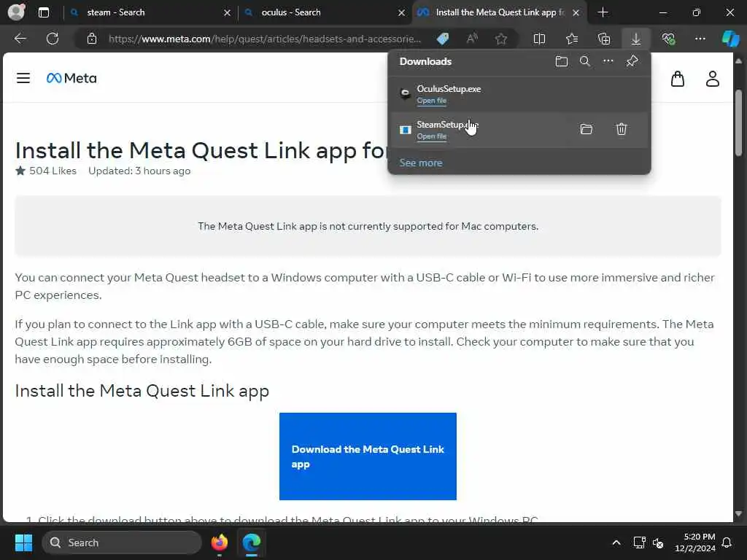Search downloads with the magnifier icon
The width and height of the screenshot is (747, 560).
click(x=585, y=61)
